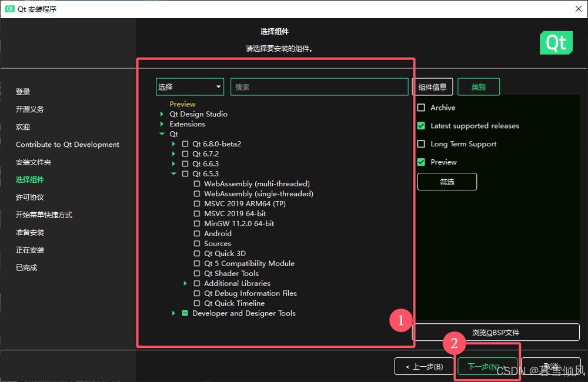The image size is (588, 382).
Task: Select WebAssembly (single-threaded) component checkbox
Action: (x=196, y=194)
